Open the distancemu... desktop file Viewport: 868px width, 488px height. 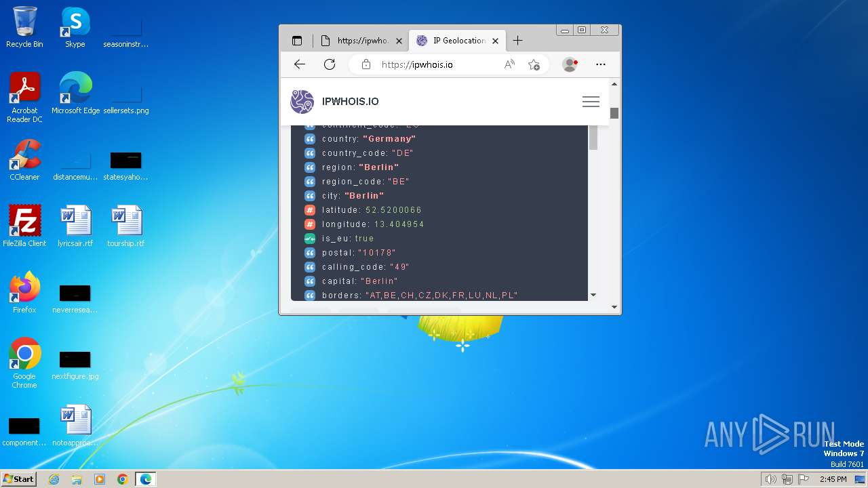[75, 166]
